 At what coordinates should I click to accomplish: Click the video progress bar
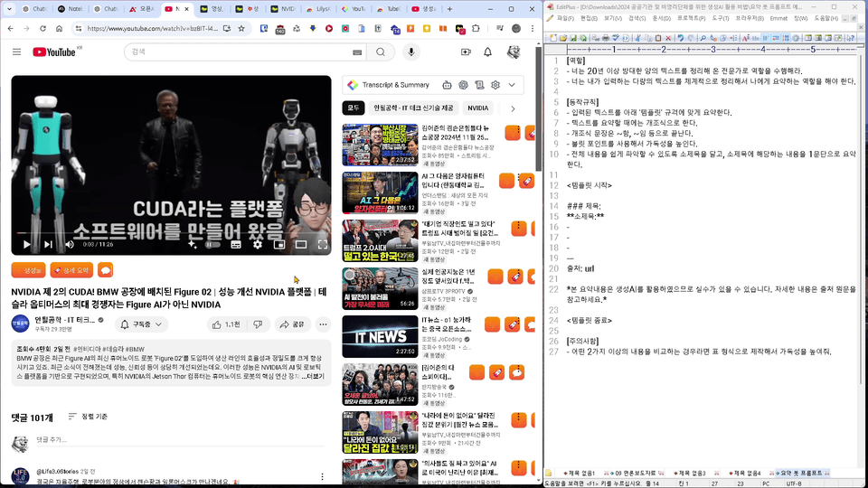[x=171, y=233]
